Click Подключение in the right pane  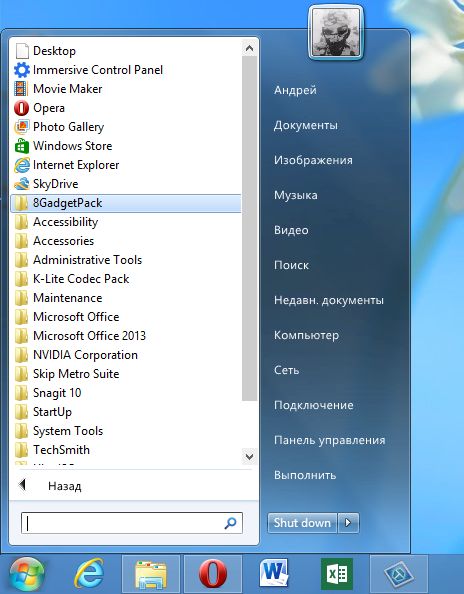(314, 405)
